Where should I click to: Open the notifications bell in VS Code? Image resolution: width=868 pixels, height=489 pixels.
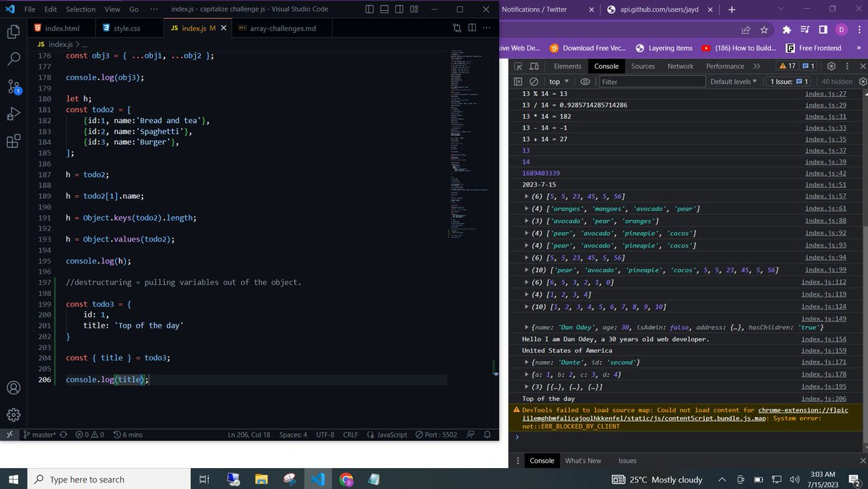(x=488, y=435)
